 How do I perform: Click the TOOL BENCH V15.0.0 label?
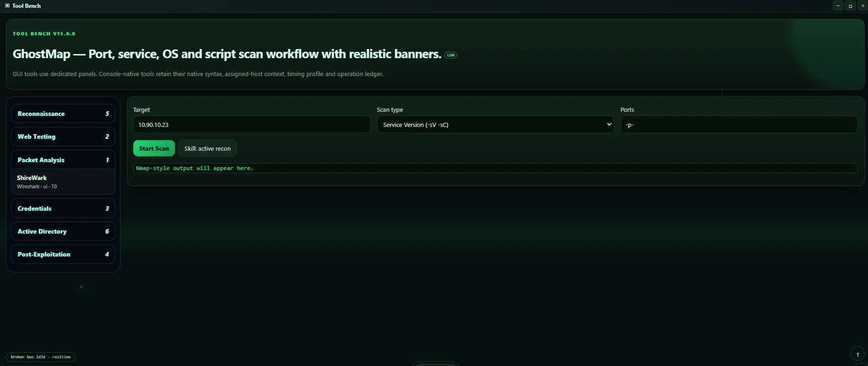(44, 34)
